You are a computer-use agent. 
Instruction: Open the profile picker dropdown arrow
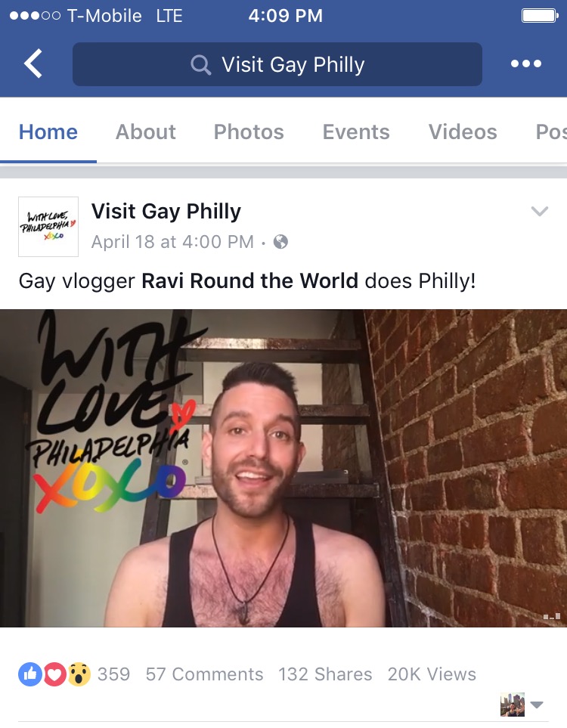(537, 705)
